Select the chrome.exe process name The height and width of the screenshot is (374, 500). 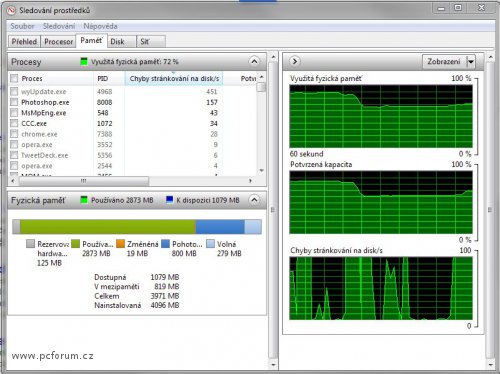tap(39, 134)
